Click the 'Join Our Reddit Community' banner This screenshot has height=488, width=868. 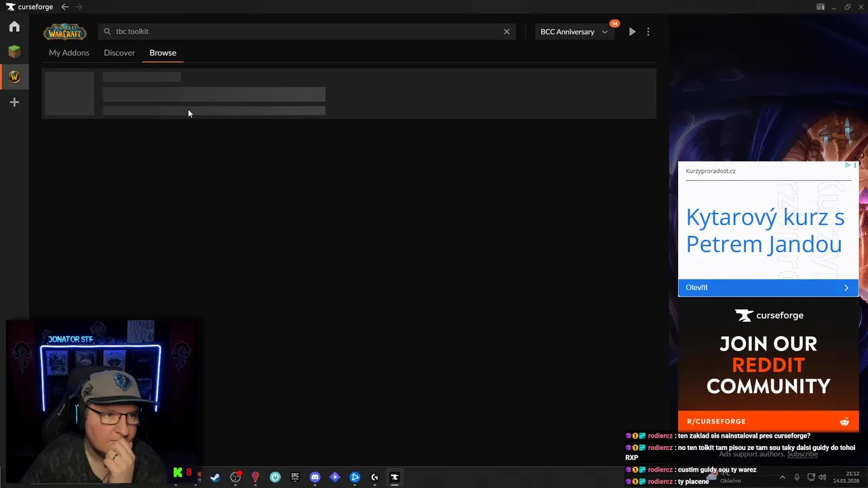[x=768, y=365]
